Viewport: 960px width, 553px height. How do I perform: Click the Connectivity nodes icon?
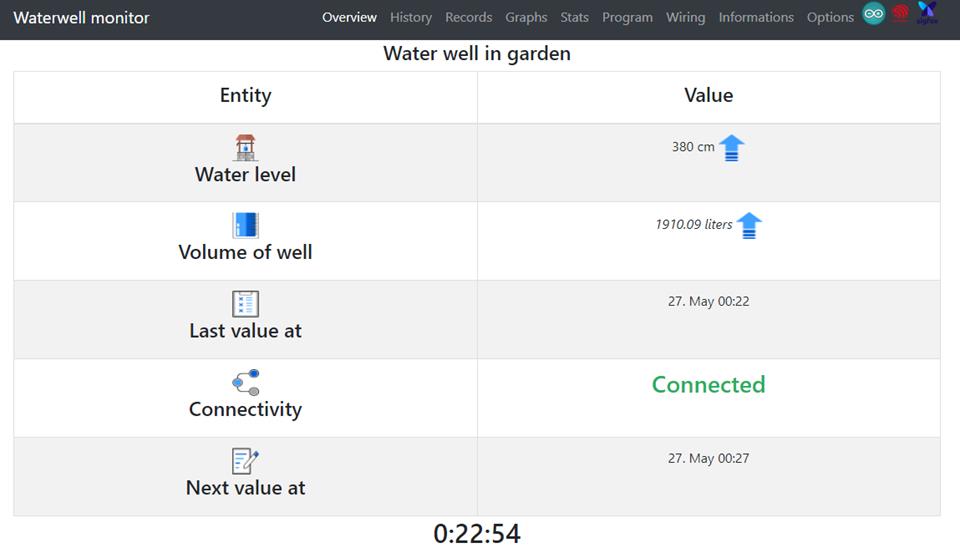[x=245, y=382]
